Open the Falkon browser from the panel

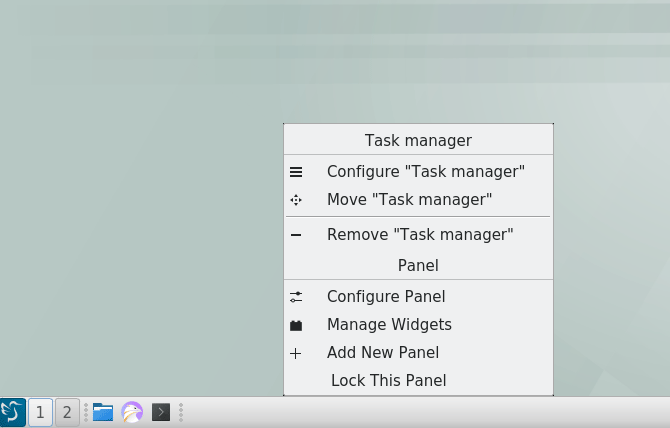(x=132, y=412)
